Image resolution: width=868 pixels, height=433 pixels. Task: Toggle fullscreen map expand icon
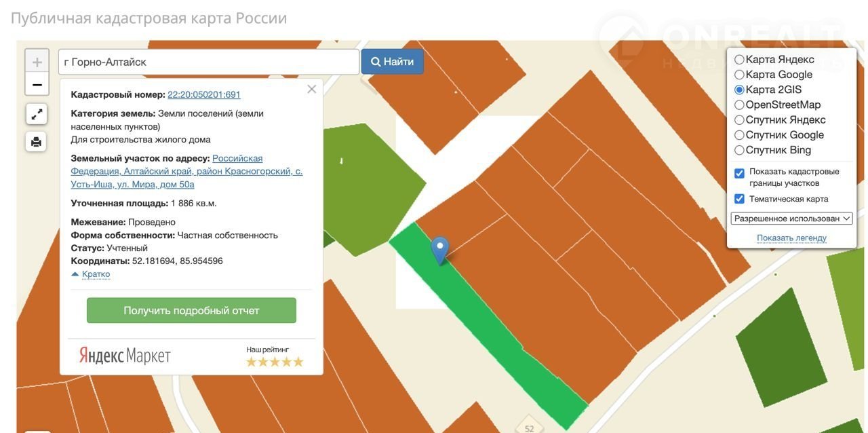coord(37,114)
